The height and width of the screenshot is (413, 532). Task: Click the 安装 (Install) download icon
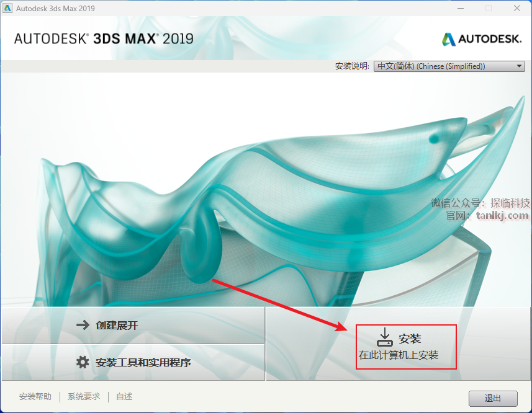tap(385, 337)
